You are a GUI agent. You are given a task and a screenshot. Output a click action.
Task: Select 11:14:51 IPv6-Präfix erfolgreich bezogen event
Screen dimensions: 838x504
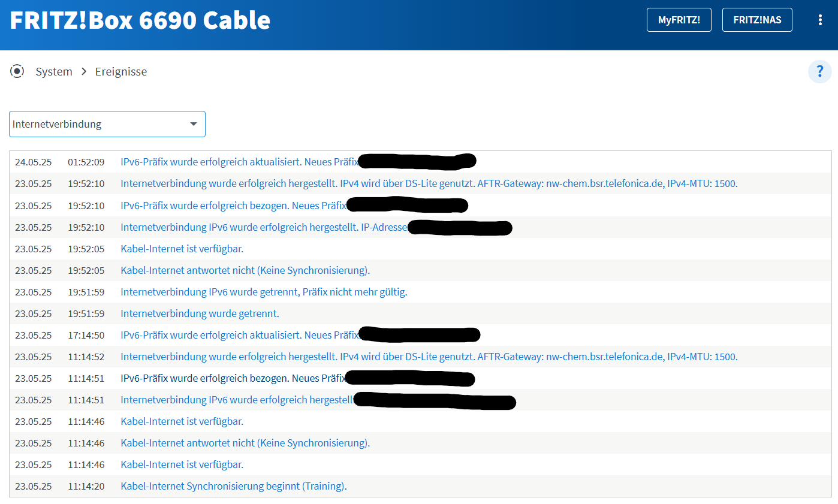pos(234,378)
